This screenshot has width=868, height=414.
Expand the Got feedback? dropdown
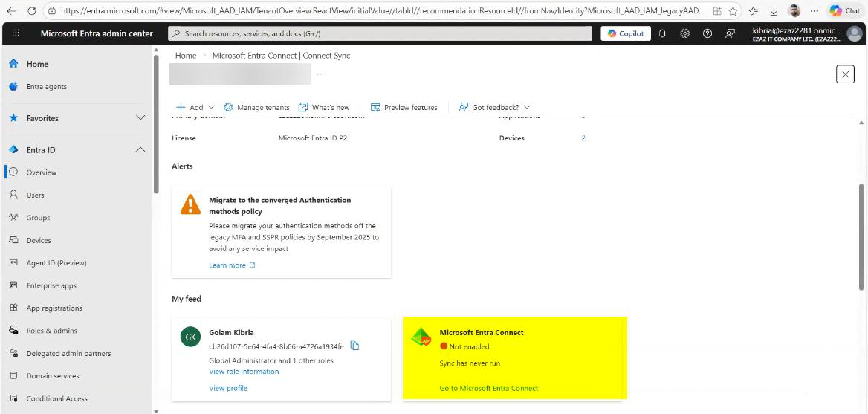[494, 107]
